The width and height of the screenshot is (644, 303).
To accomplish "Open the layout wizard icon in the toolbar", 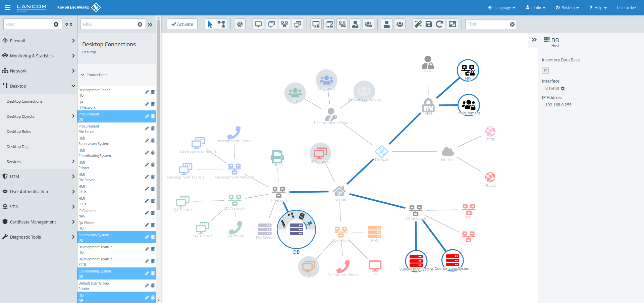I will coord(418,24).
